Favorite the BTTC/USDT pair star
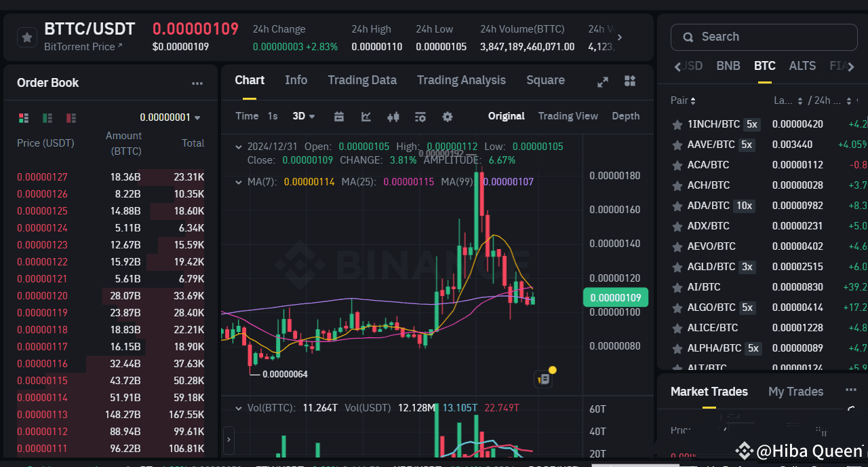 click(x=26, y=37)
